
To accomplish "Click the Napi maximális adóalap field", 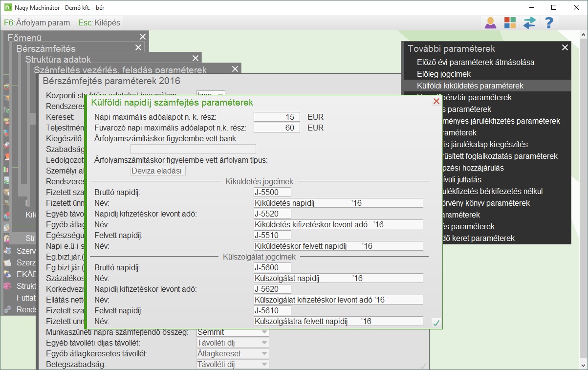I will coord(276,117).
